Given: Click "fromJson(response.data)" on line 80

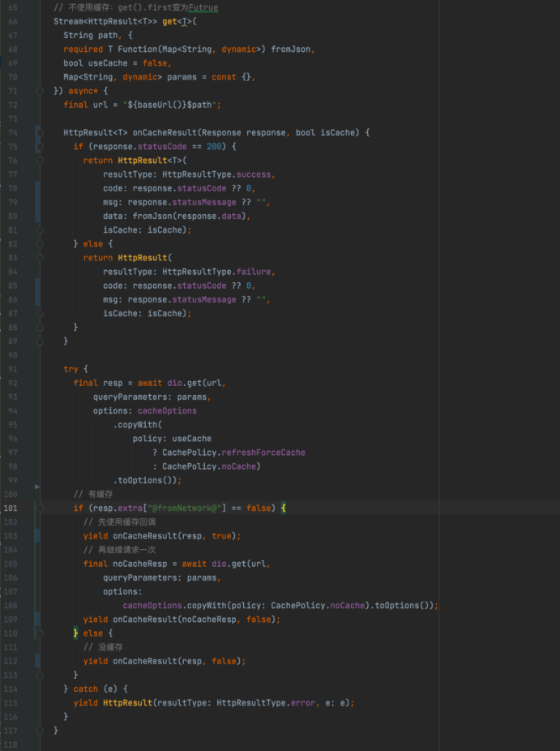Looking at the screenshot, I should point(189,216).
